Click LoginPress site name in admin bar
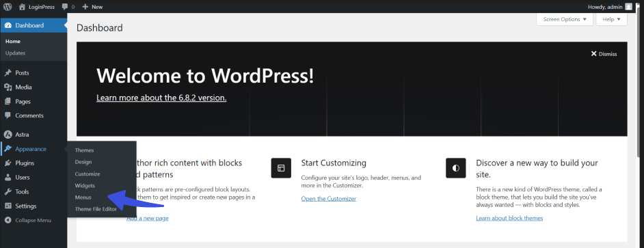644x248 pixels. coord(42,7)
